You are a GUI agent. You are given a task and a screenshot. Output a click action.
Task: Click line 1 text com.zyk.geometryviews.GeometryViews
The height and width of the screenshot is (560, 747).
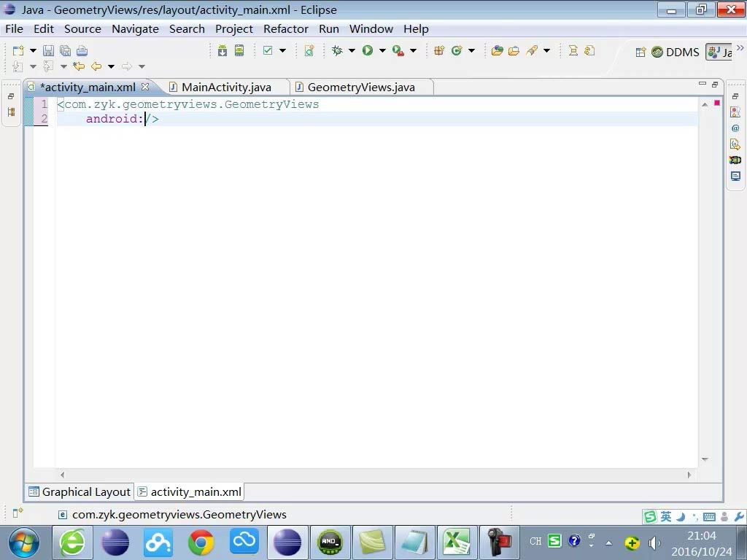pos(192,104)
